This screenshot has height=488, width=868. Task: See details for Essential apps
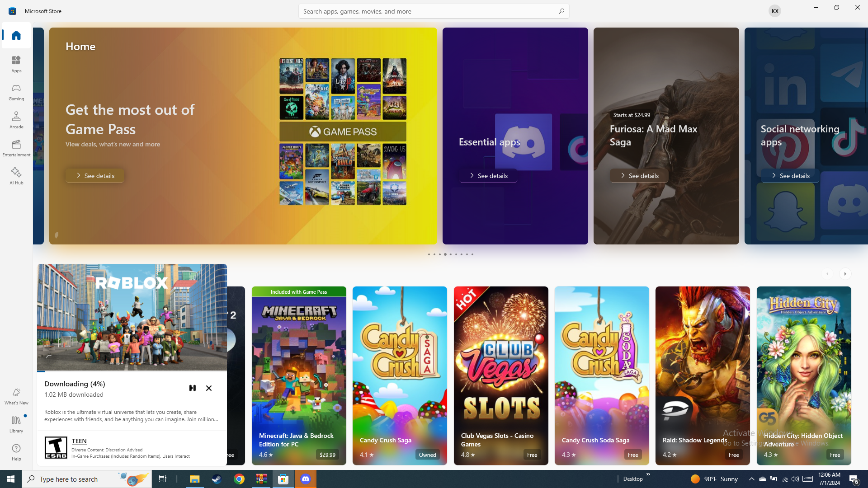(488, 176)
